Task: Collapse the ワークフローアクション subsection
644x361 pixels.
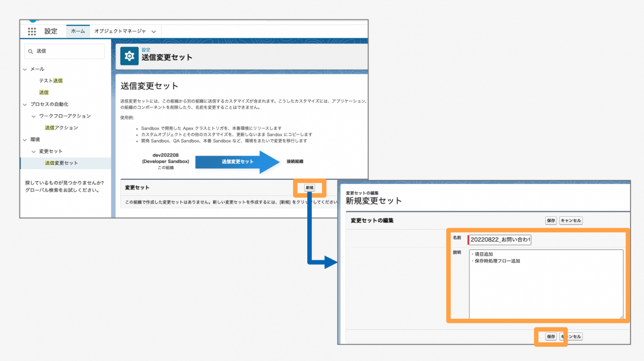Action: click(x=34, y=116)
